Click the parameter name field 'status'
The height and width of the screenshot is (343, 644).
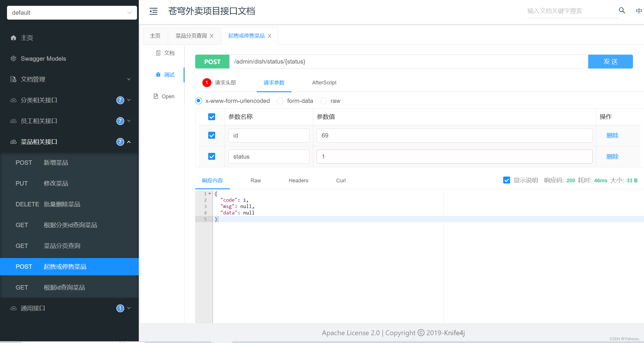269,157
